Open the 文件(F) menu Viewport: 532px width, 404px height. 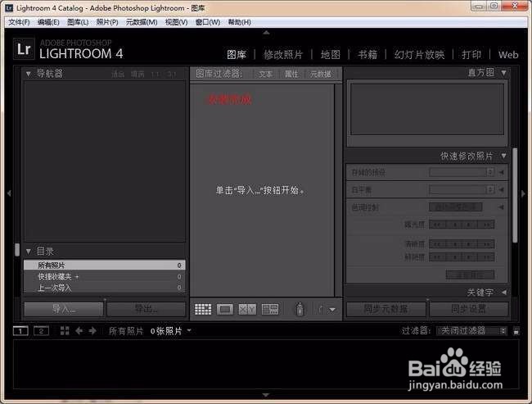19,22
